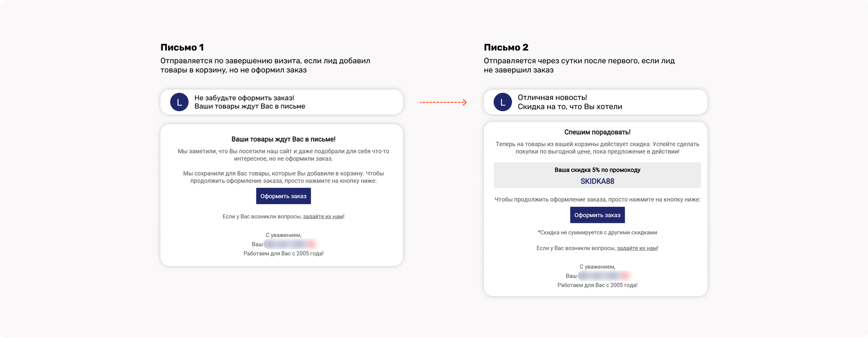Click blurred company name in first email signature

tap(290, 244)
